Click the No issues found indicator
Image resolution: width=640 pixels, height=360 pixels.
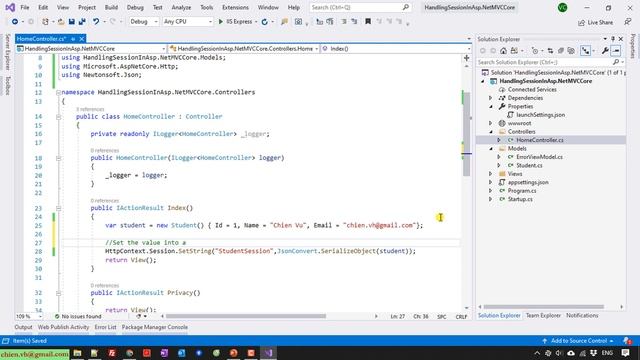pos(78,316)
